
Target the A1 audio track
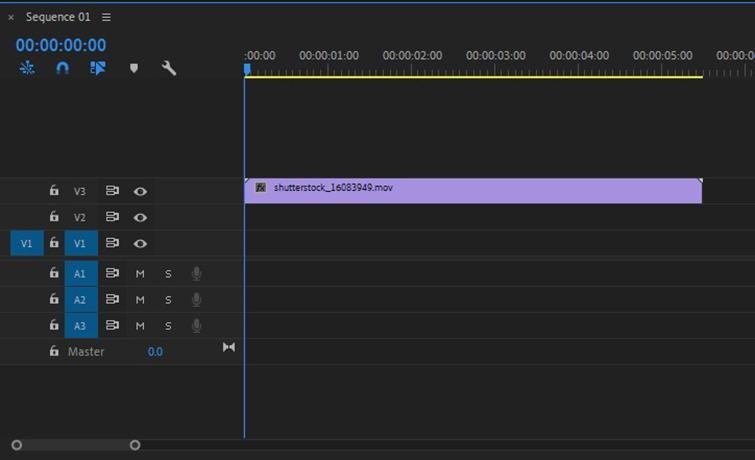pos(81,274)
